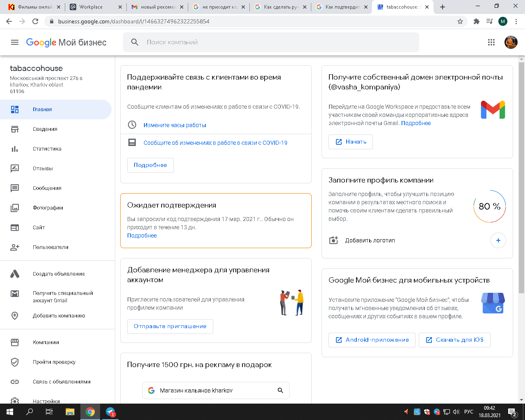Reload the page
Screen dimensions: 525x420
click(35, 21)
